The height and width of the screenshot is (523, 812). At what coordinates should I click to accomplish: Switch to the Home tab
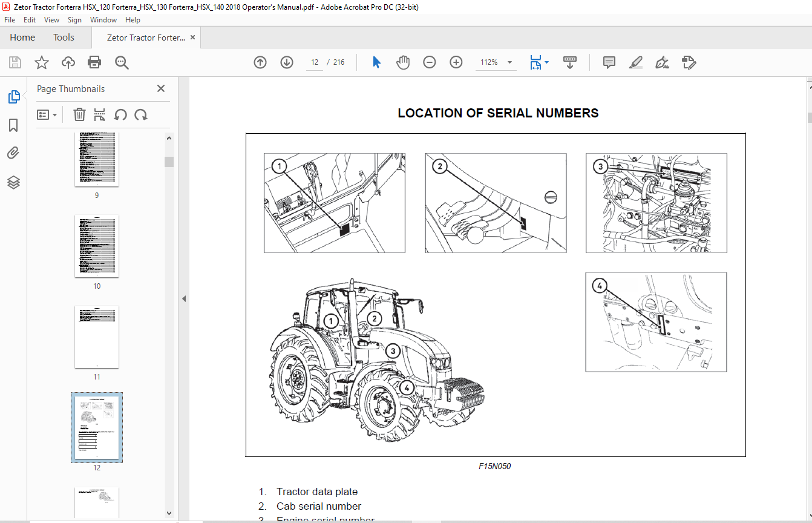coord(22,38)
